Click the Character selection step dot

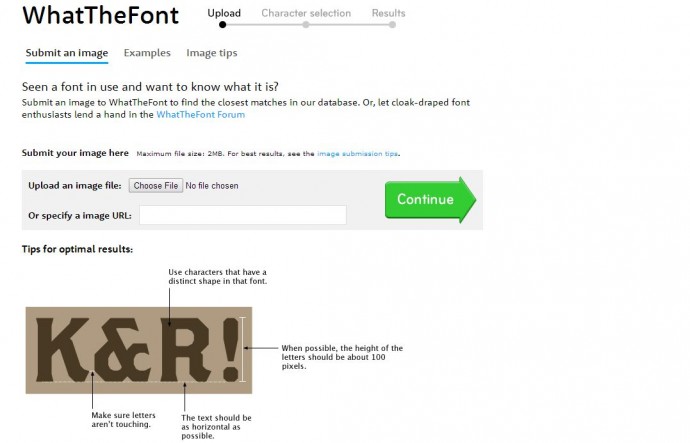[306, 25]
